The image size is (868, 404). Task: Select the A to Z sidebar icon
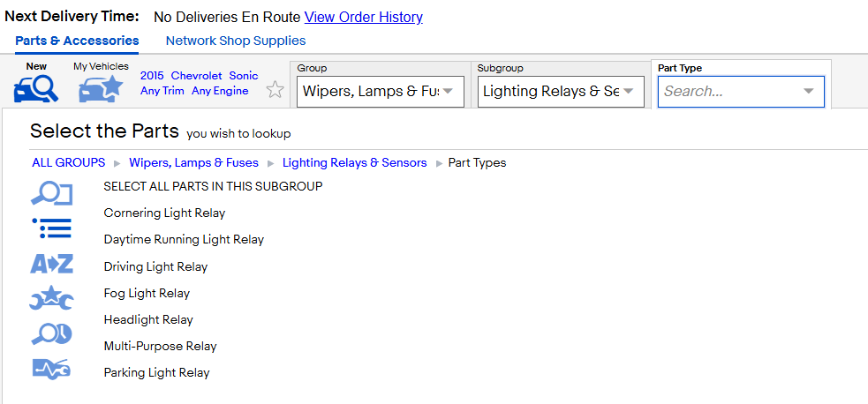coord(51,264)
